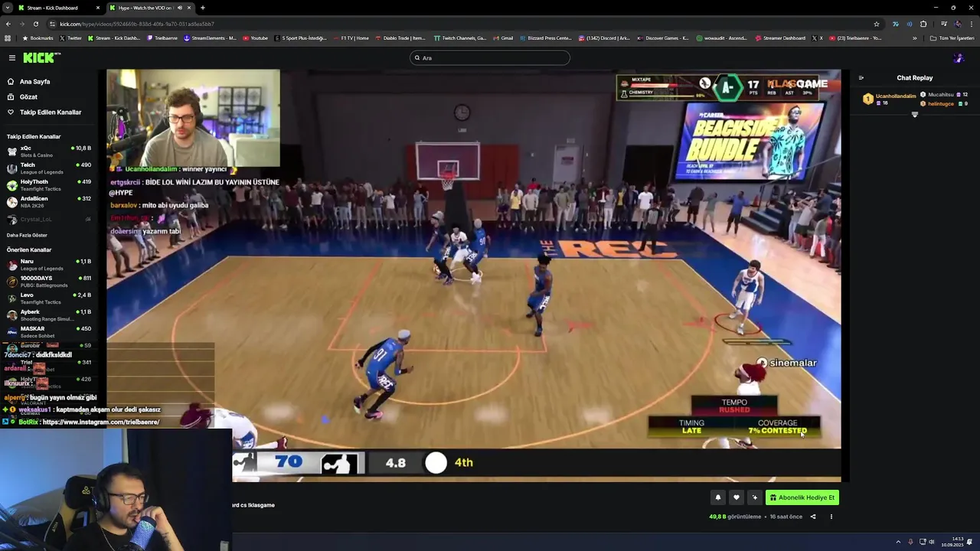The width and height of the screenshot is (980, 551).
Task: Open 10000DAYS recommended channel
Action: coord(48,282)
